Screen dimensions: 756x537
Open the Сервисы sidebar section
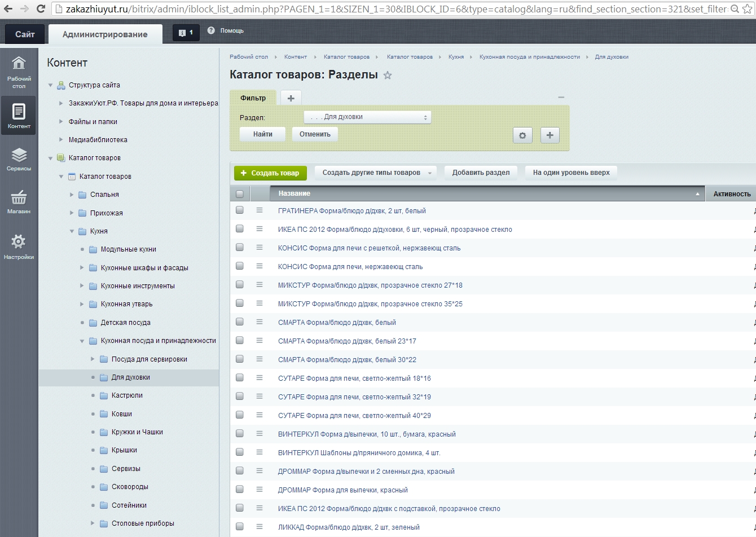click(19, 159)
